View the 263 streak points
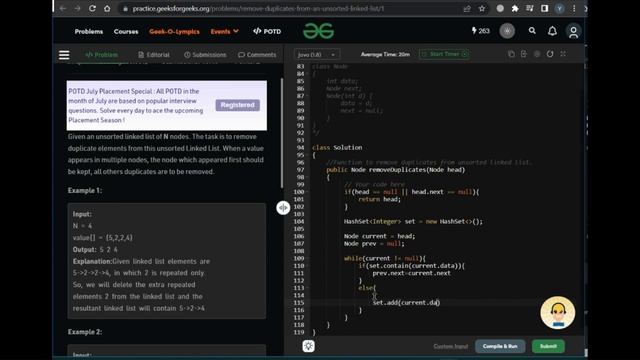The image size is (640, 360). 480,31
